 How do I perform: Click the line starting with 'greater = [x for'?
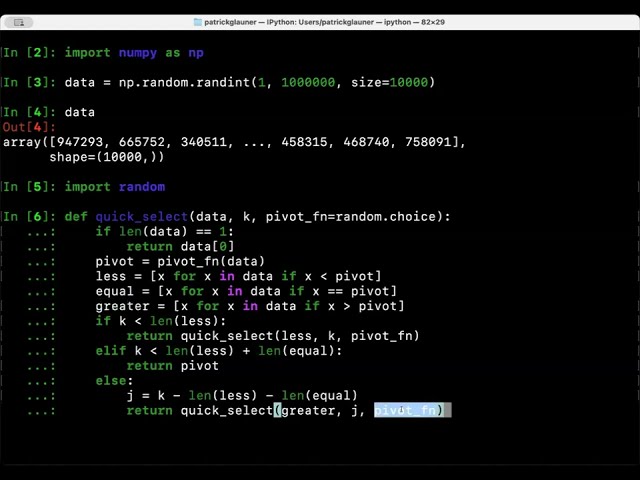coord(249,306)
